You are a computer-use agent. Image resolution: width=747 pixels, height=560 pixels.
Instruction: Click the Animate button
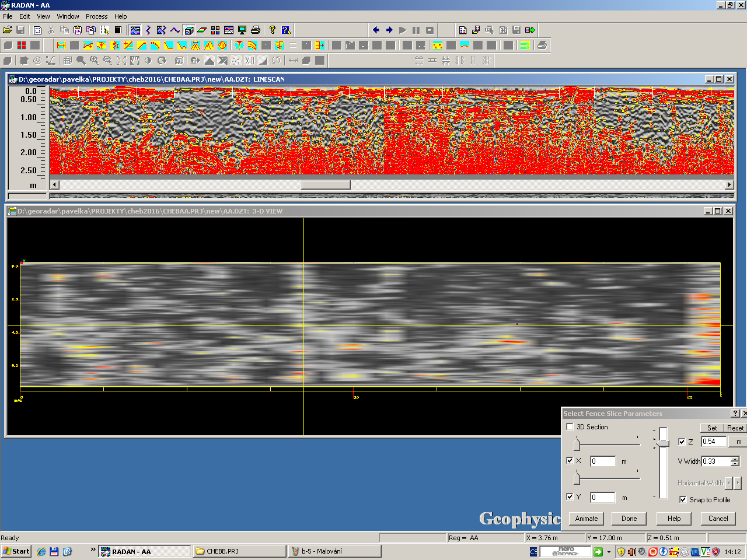(587, 519)
